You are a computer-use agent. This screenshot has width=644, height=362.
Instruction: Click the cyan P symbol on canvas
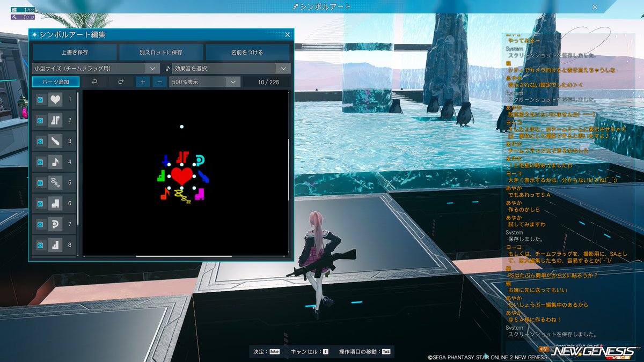200,160
